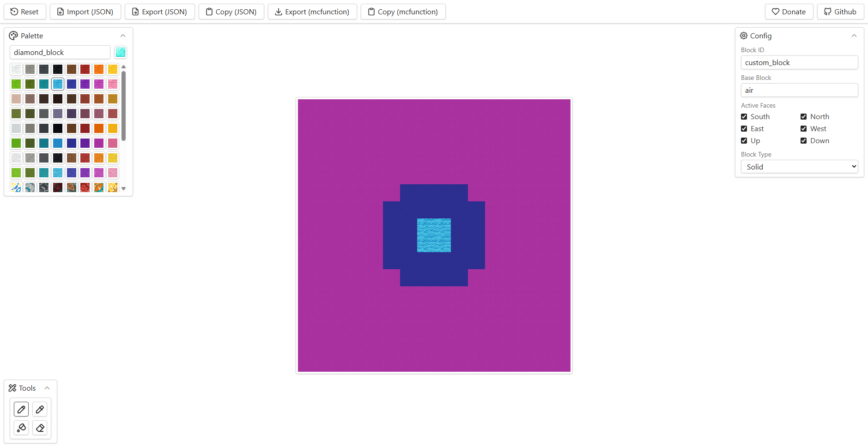Collapse the Palette panel
Image resolution: width=868 pixels, height=447 pixels.
[x=123, y=36]
